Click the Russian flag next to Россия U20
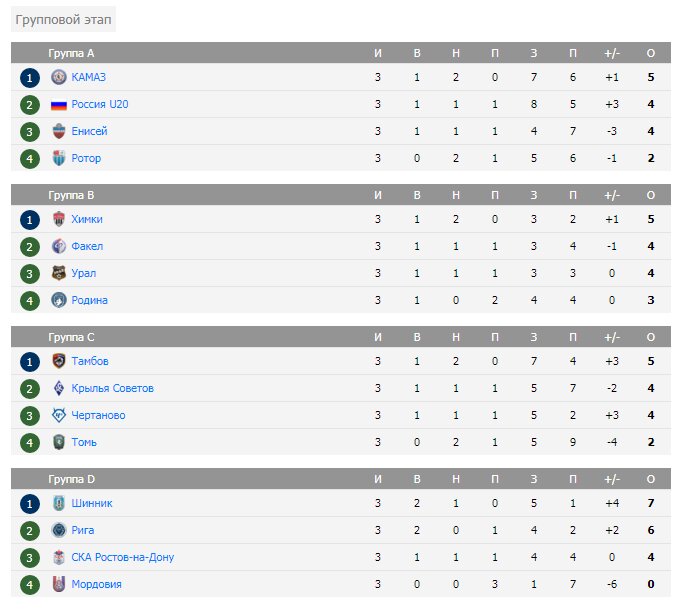The height and width of the screenshot is (611, 677). click(59, 105)
